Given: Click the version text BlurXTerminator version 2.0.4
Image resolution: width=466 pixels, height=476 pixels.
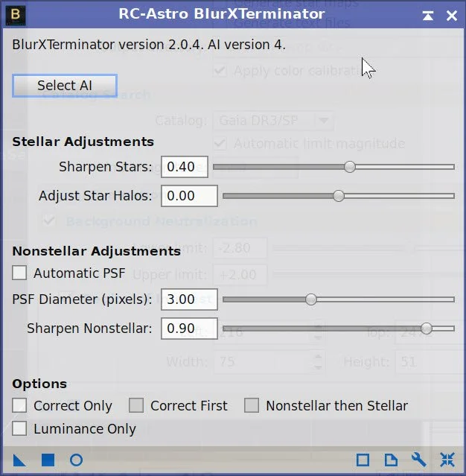Looking at the screenshot, I should [107, 45].
